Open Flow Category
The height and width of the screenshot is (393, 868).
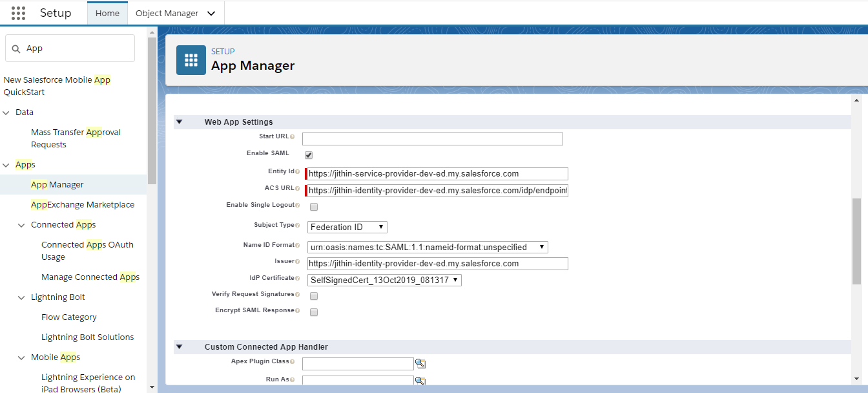click(x=69, y=317)
